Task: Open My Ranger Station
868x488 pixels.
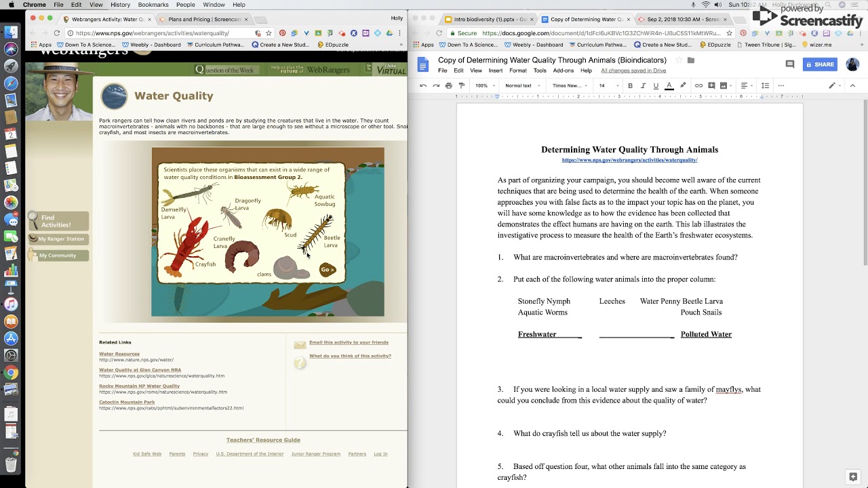Action: pyautogui.click(x=58, y=239)
